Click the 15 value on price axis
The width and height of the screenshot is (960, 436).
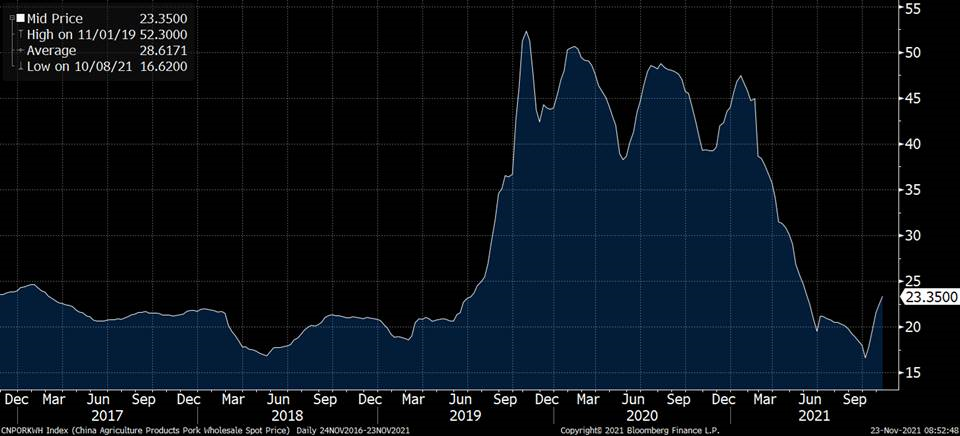(913, 373)
